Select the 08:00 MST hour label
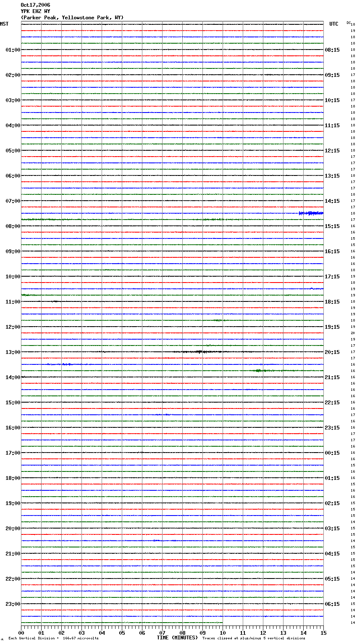The image size is (357, 644). tap(13, 226)
